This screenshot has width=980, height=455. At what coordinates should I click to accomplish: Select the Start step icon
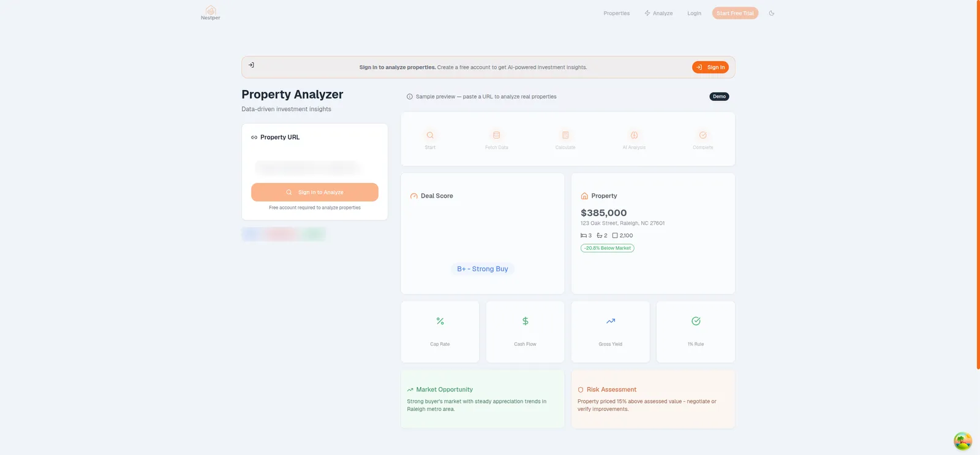point(430,135)
